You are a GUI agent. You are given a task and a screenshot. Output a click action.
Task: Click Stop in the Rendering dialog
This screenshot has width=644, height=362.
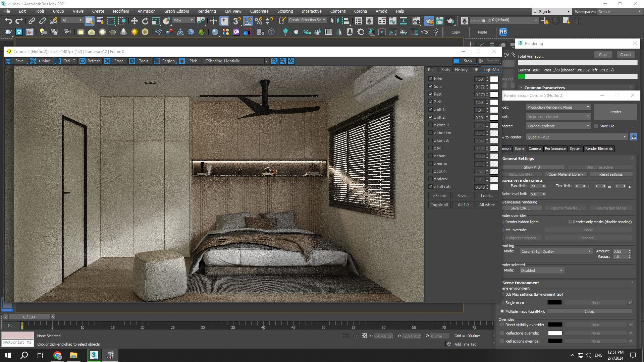point(602,55)
